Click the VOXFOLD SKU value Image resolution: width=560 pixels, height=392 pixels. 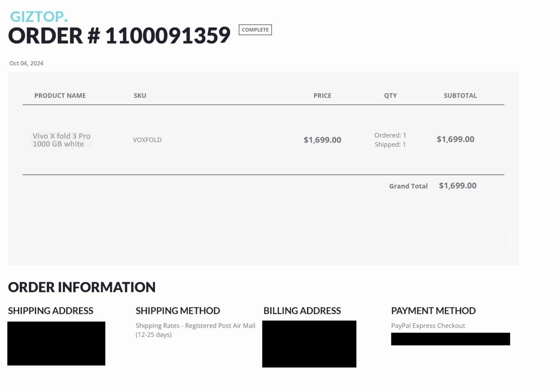147,140
